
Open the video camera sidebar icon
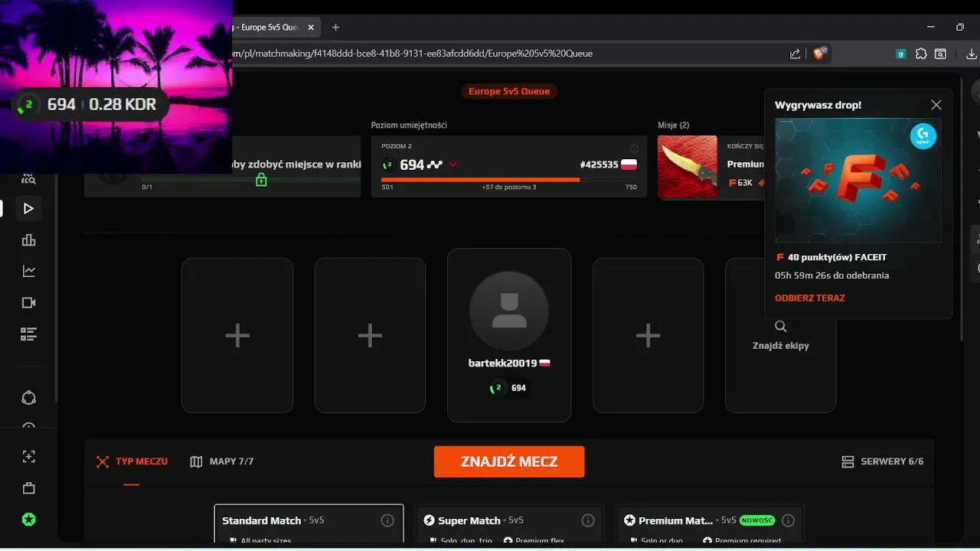coord(29,302)
